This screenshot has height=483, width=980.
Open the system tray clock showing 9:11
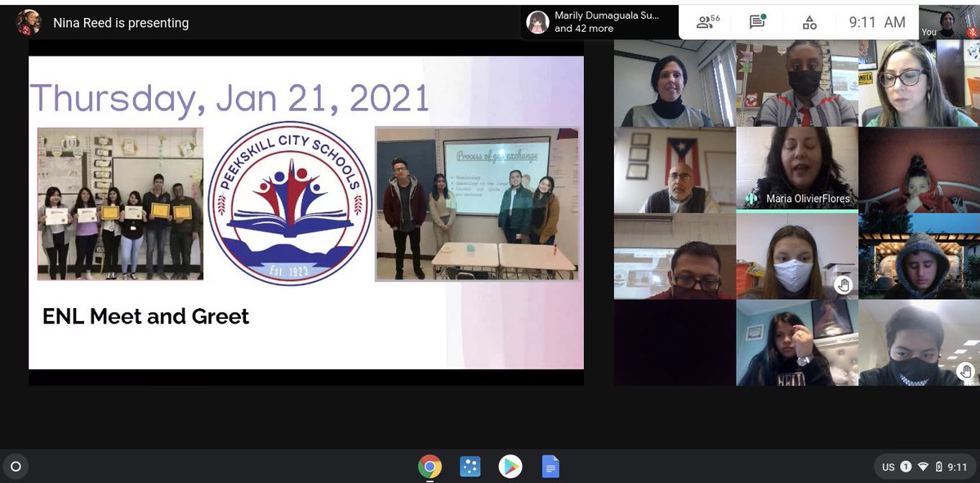pos(958,467)
